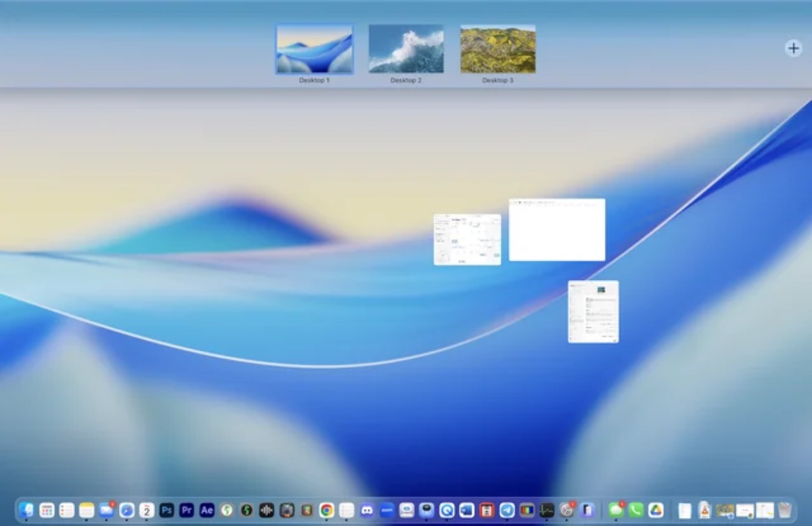Open Zoom from the dock

coord(387,510)
